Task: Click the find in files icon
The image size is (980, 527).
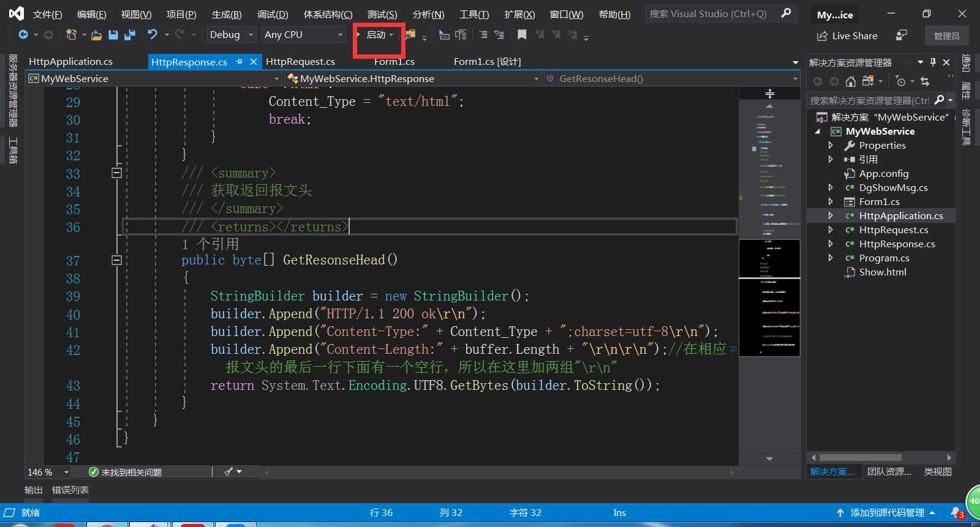Action: tap(410, 35)
